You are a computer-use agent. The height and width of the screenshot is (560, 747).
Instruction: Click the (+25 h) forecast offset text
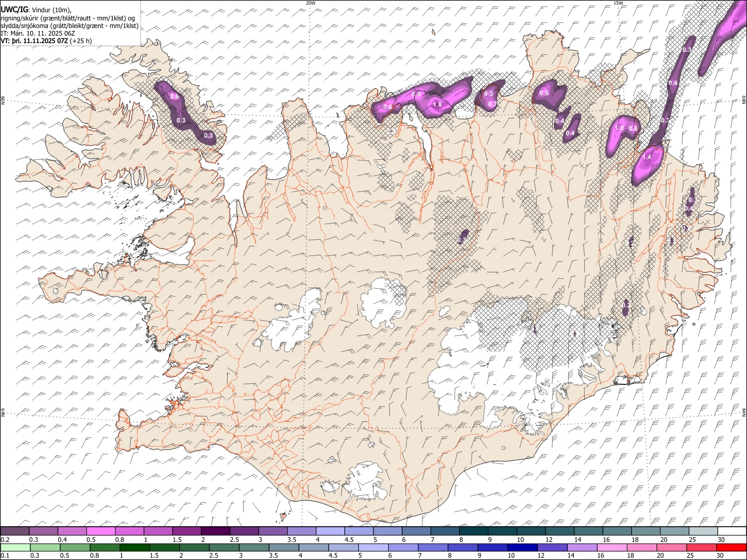click(x=81, y=41)
